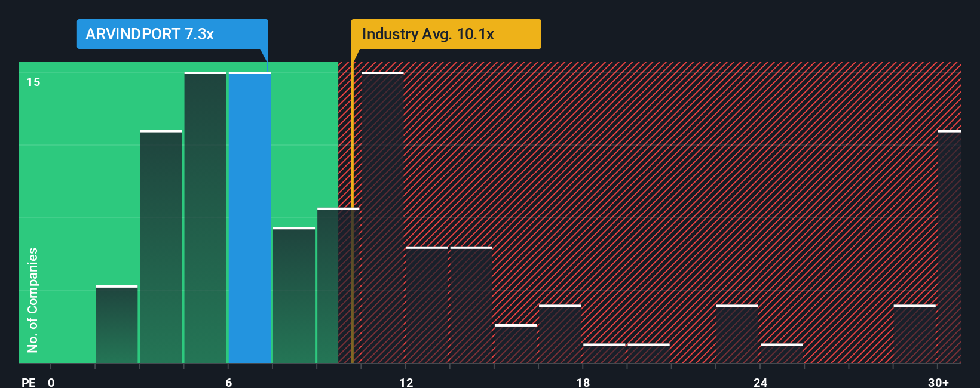The height and width of the screenshot is (388, 980).
Task: Click the bar ending just above PE 24
Action: (x=782, y=353)
